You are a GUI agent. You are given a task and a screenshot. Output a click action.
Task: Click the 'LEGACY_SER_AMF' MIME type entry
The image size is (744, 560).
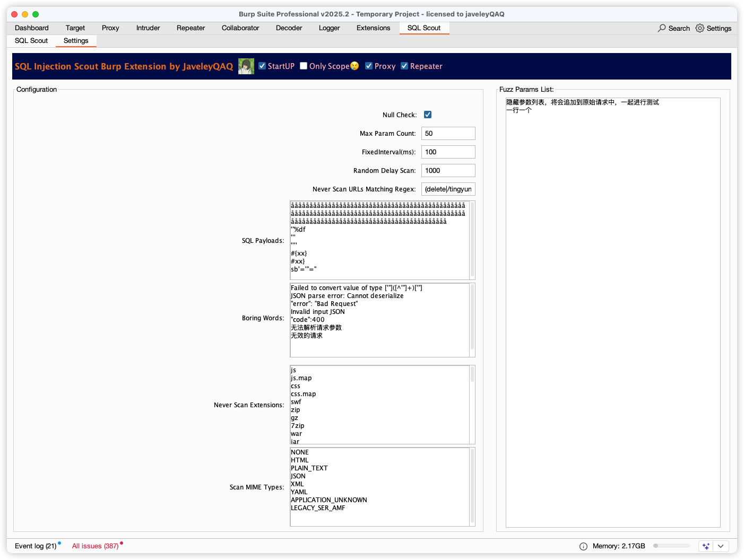[318, 508]
